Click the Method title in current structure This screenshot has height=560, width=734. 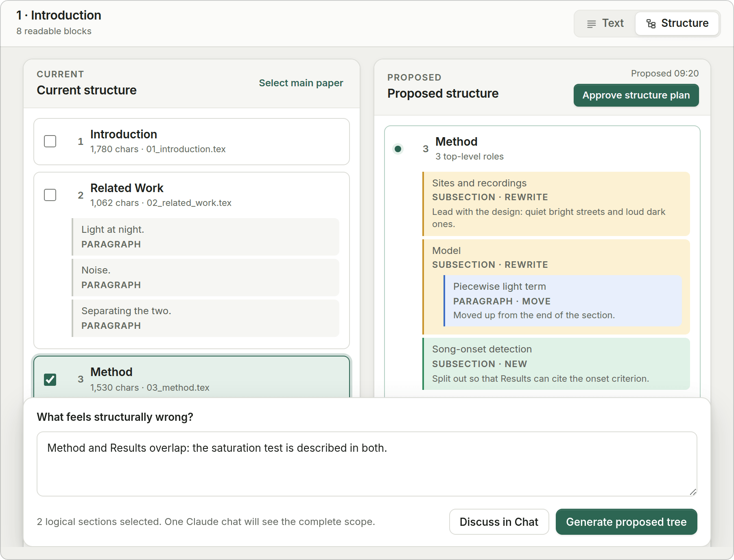[111, 372]
